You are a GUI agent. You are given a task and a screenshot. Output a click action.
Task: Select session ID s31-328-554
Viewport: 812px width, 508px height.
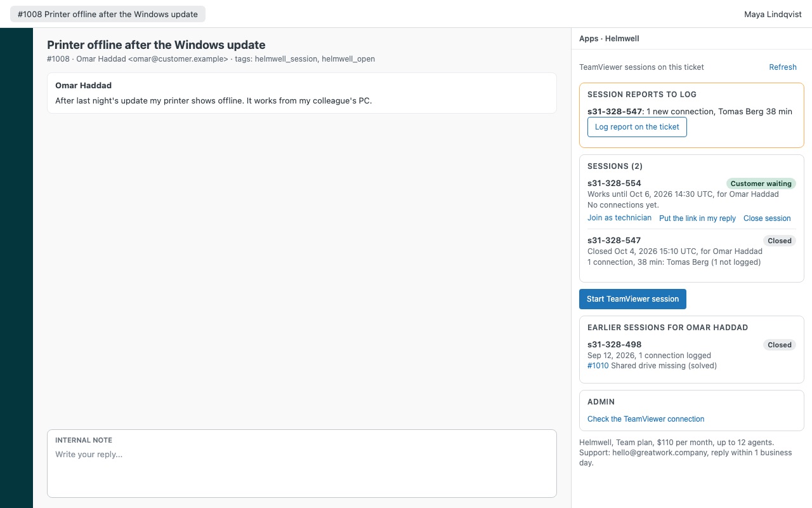pos(614,184)
